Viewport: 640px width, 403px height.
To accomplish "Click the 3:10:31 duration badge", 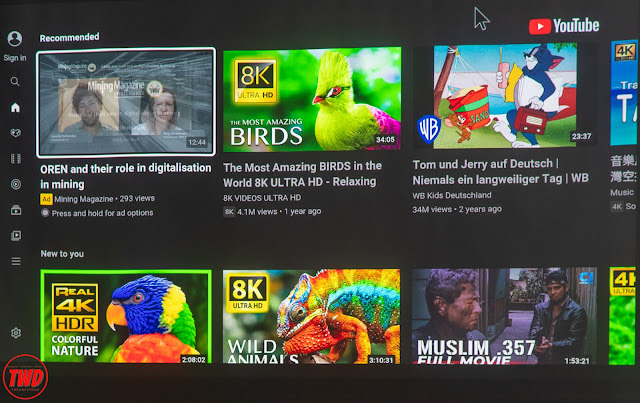I will (x=381, y=360).
